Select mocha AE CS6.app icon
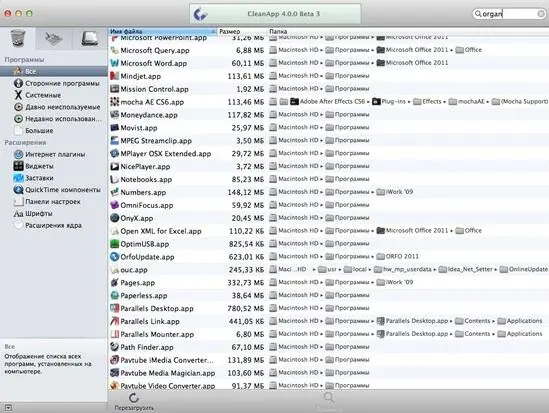The image size is (549, 413). tap(114, 102)
